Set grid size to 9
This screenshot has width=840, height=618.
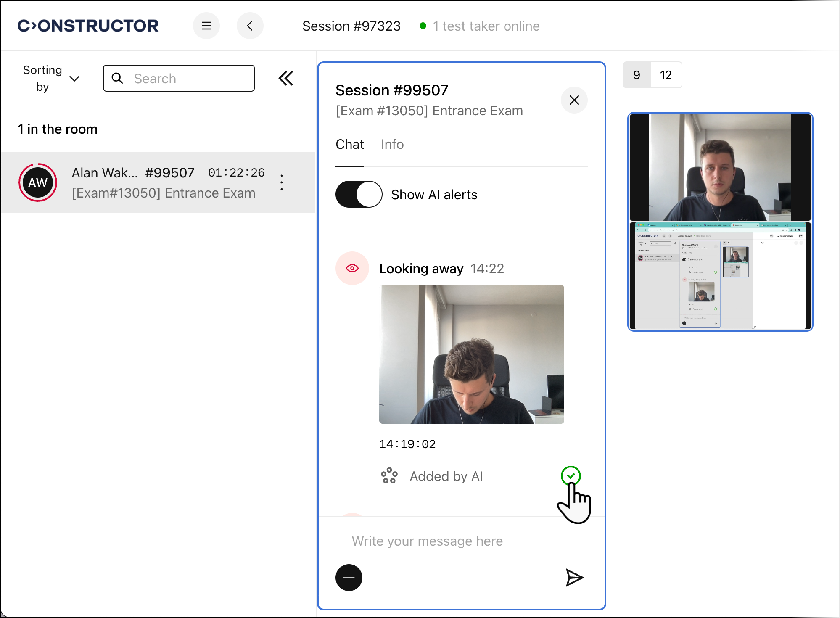point(637,75)
